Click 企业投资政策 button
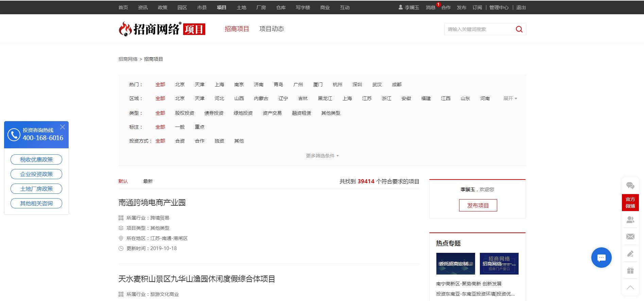Viewport: 644px width, 301px height. pos(36,174)
